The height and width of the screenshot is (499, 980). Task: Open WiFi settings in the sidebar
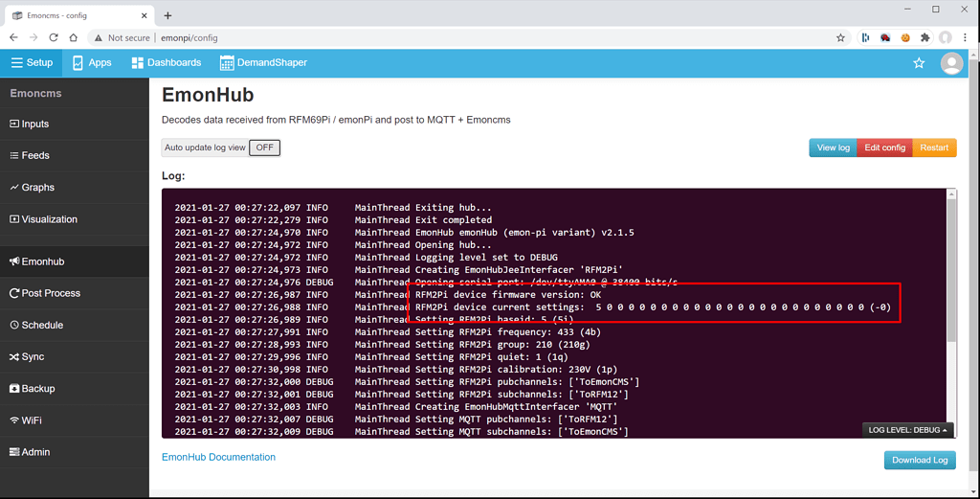(75, 420)
